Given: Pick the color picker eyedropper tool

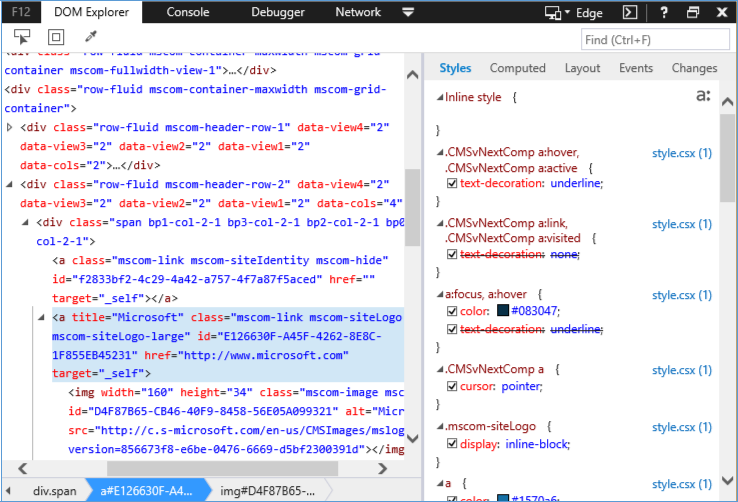Looking at the screenshot, I should click(90, 38).
